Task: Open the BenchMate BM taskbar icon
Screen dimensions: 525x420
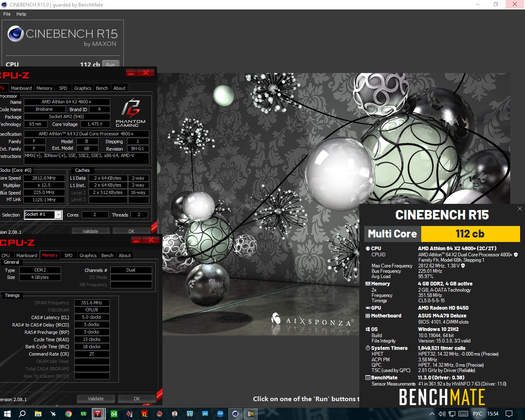Action: pos(251,414)
